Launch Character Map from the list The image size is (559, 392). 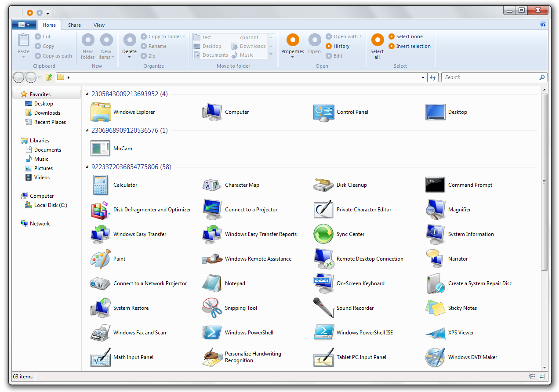coord(212,185)
